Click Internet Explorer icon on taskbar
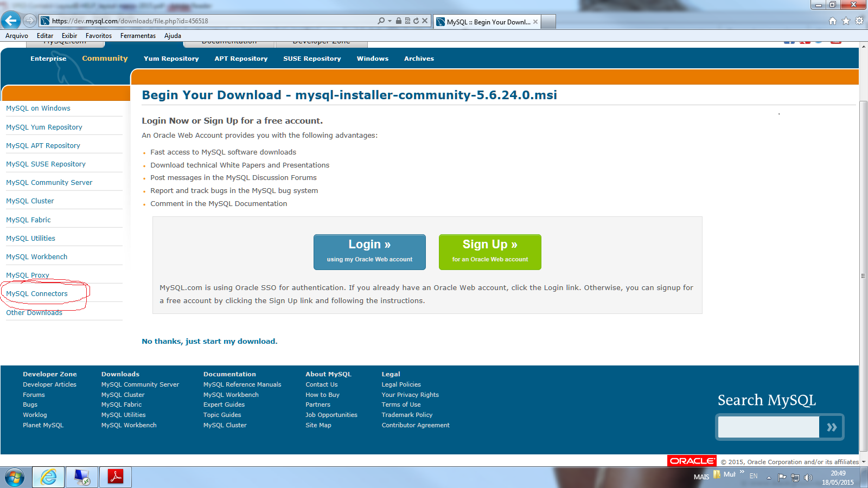The width and height of the screenshot is (868, 488). pos(48,477)
